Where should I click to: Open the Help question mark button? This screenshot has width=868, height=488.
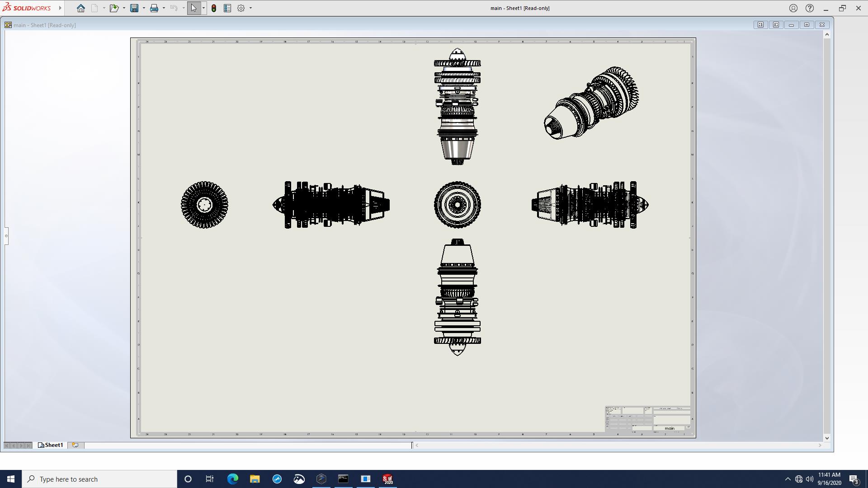tap(810, 8)
